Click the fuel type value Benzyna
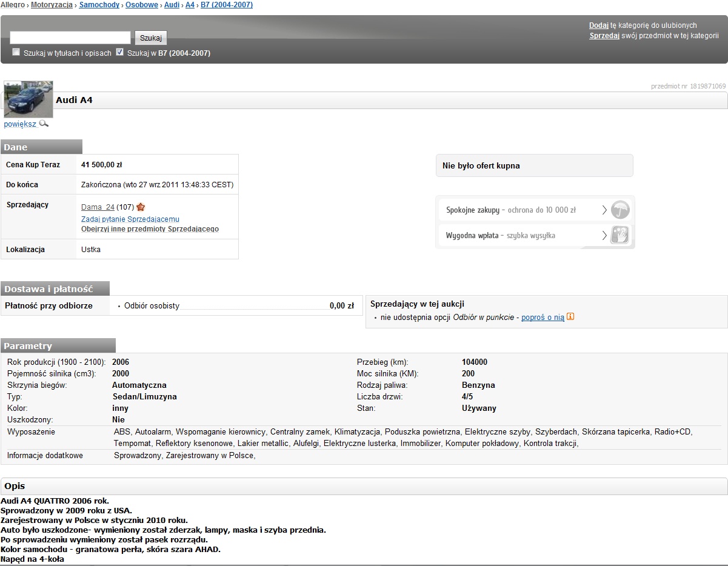Image resolution: width=728 pixels, height=566 pixels. point(478,385)
